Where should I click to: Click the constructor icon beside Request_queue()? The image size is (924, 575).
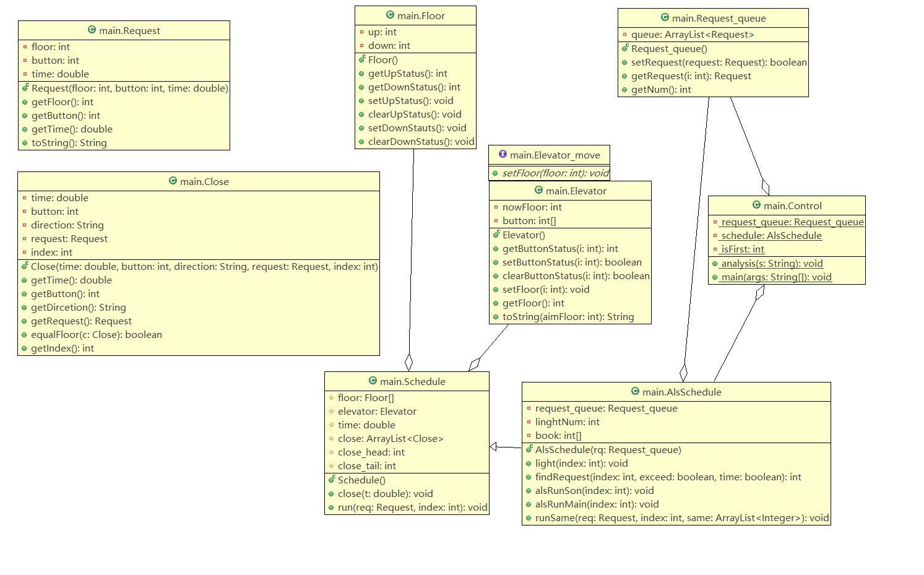click(625, 48)
